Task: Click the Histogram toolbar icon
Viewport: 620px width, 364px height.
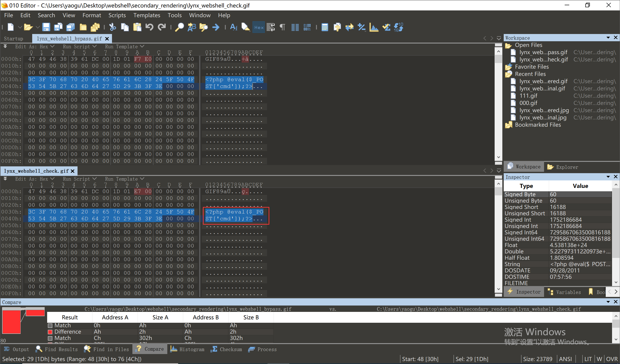Action: [374, 27]
